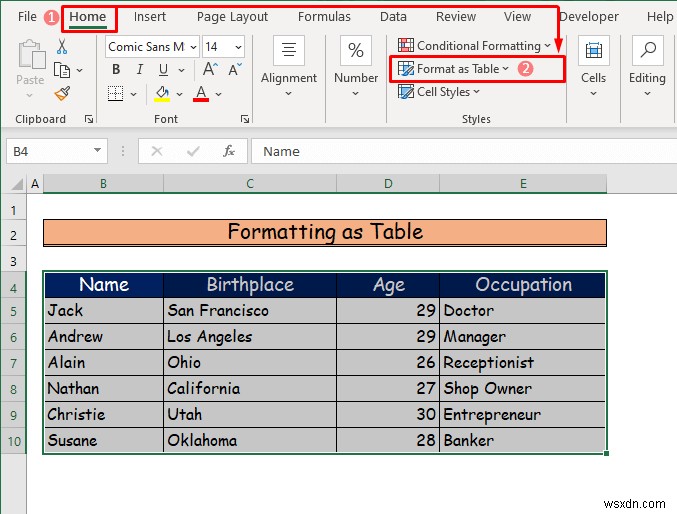The image size is (677, 514).
Task: Click the cell containing Entrepreneur
Action: click(x=523, y=414)
